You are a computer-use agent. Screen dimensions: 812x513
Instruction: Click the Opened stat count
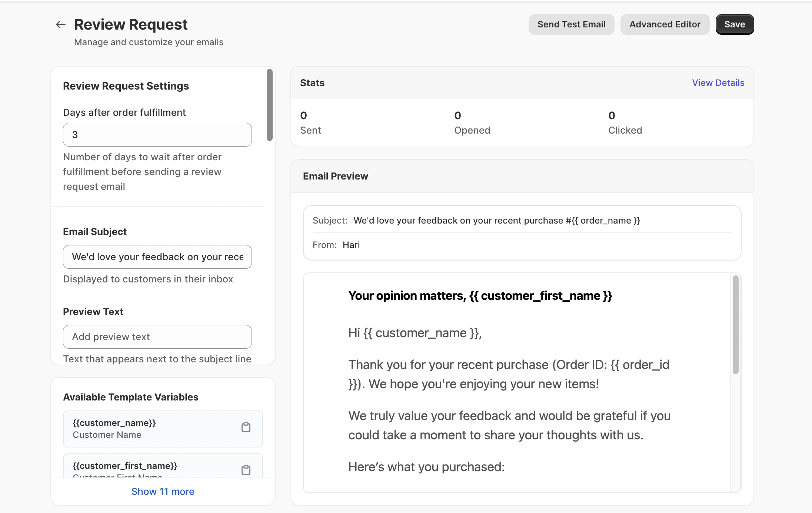(458, 115)
